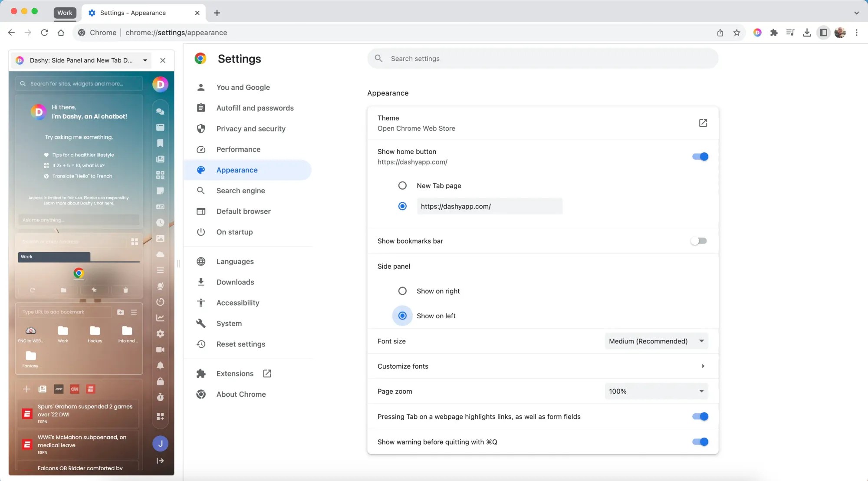Select the bookmark icon in Dashy sidebar
Viewport: 868px width, 481px height.
pyautogui.click(x=160, y=143)
